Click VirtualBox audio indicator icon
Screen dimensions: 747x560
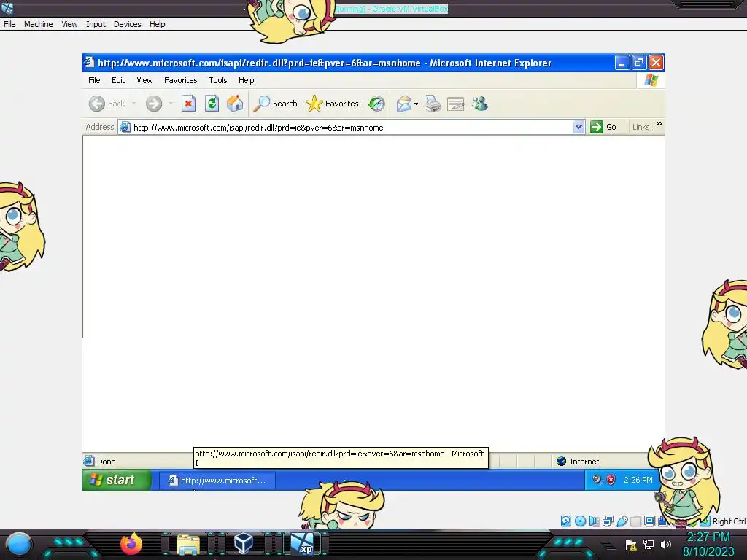click(x=594, y=521)
